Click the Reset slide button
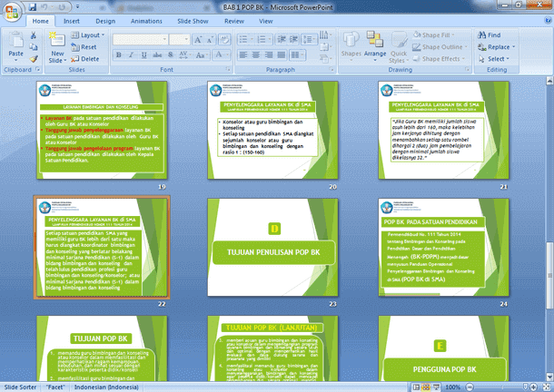Image resolution: width=554 pixels, height=392 pixels. 84,47
